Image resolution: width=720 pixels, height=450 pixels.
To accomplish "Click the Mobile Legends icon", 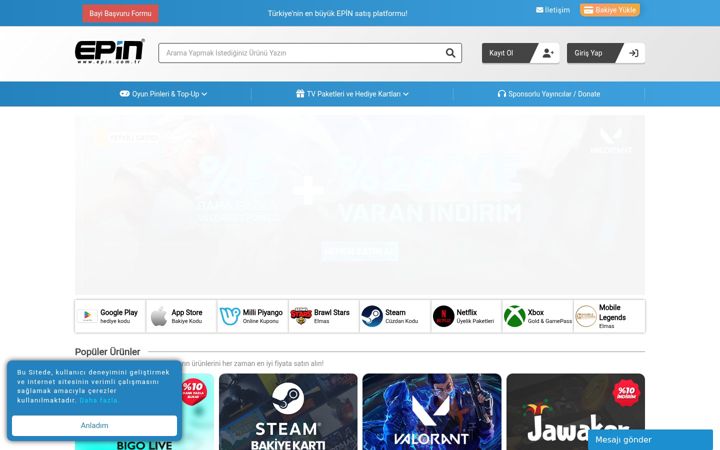I will click(x=586, y=316).
